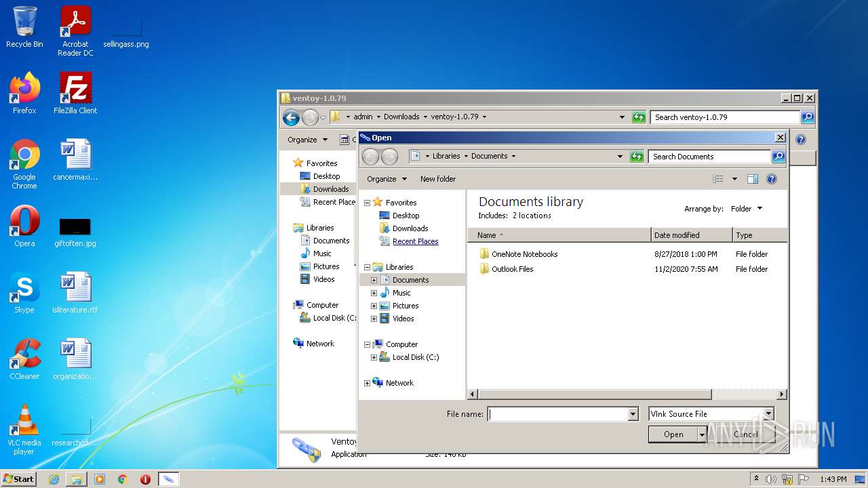Launch Google Chrome desktop shortcut
Viewport: 868px width, 488px height.
tap(24, 164)
